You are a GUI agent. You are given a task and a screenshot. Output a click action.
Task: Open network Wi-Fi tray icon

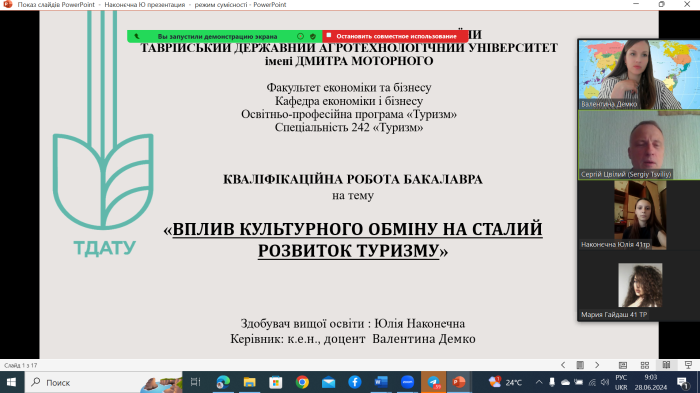592,382
